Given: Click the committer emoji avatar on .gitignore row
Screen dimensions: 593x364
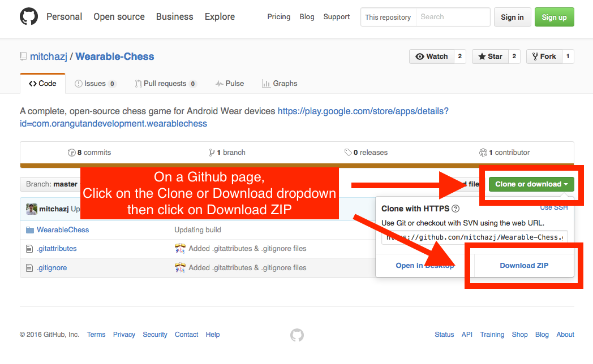Looking at the screenshot, I should click(180, 268).
